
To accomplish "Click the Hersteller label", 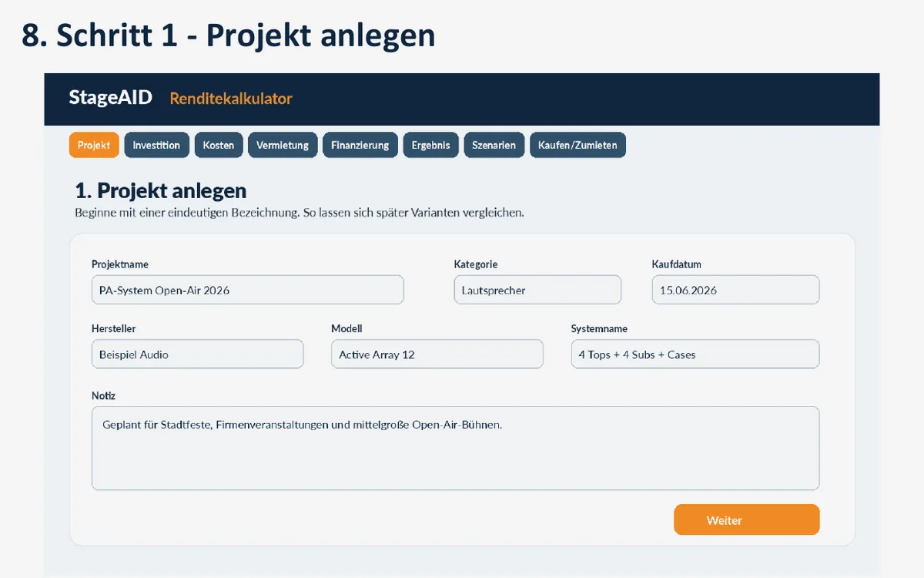I will (x=114, y=328).
